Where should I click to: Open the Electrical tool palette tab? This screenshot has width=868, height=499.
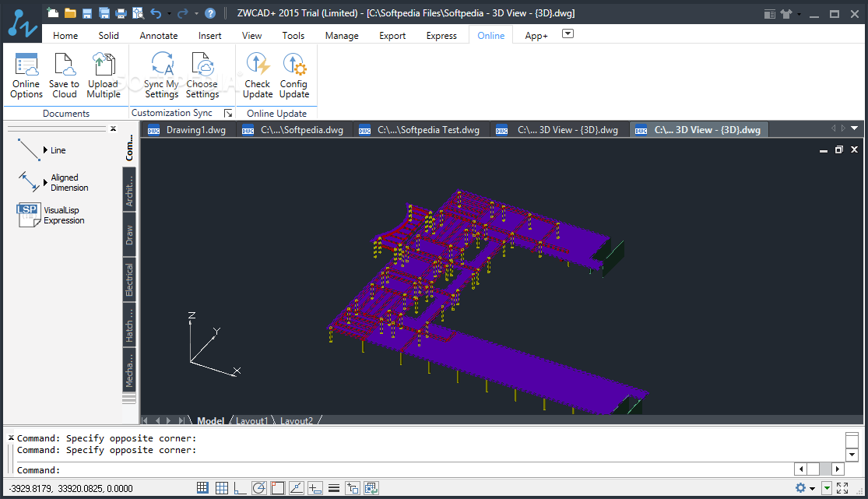coord(129,279)
